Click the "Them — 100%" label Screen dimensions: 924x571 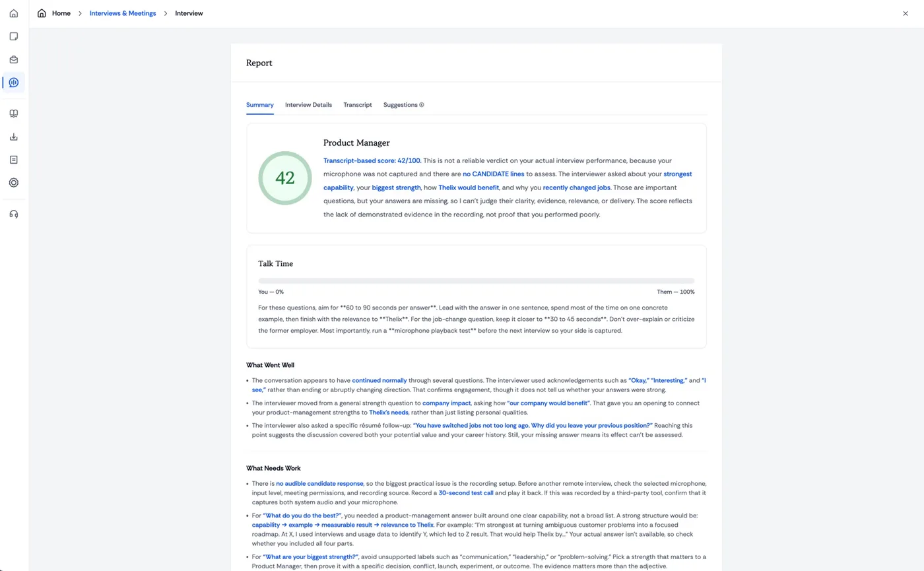675,292
